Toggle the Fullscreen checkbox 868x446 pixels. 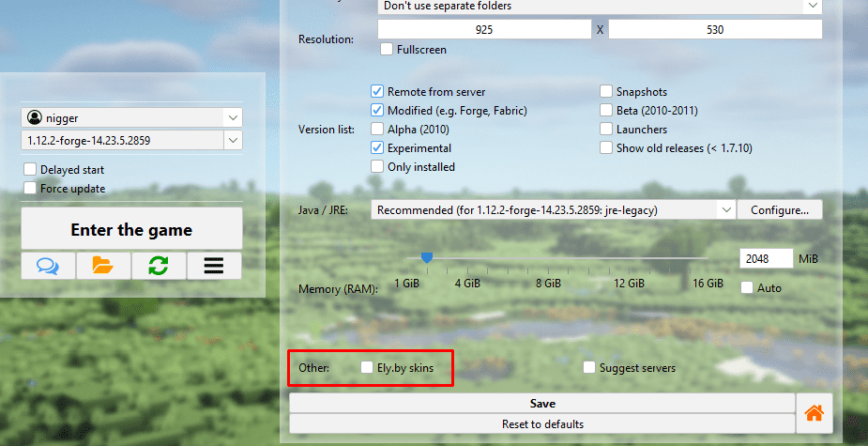[x=387, y=49]
